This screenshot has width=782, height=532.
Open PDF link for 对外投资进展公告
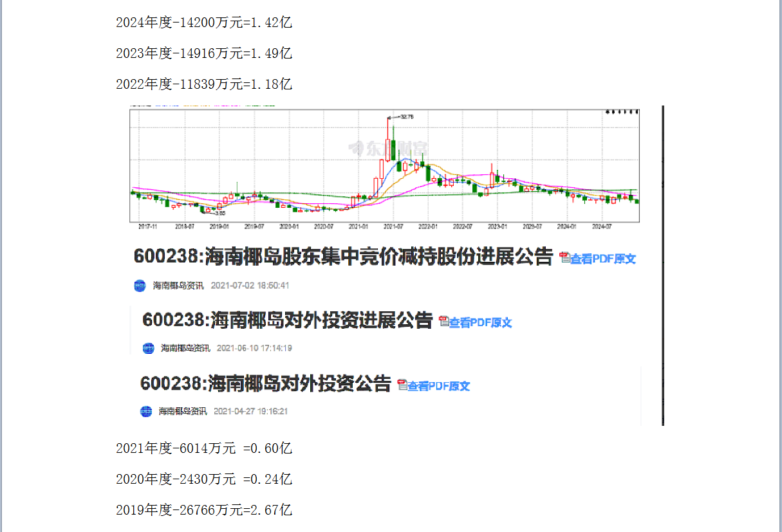(480, 323)
